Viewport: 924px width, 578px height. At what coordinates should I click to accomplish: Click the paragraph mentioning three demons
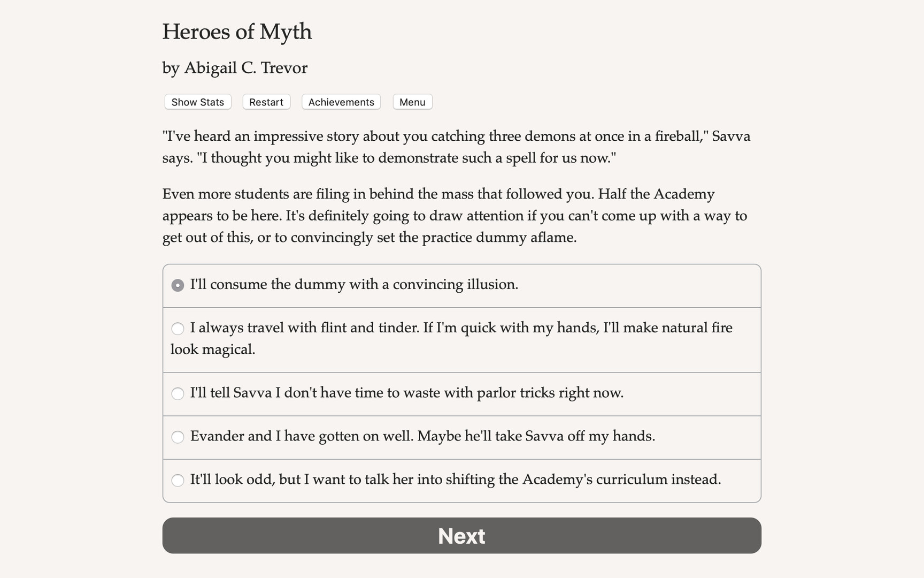(456, 147)
